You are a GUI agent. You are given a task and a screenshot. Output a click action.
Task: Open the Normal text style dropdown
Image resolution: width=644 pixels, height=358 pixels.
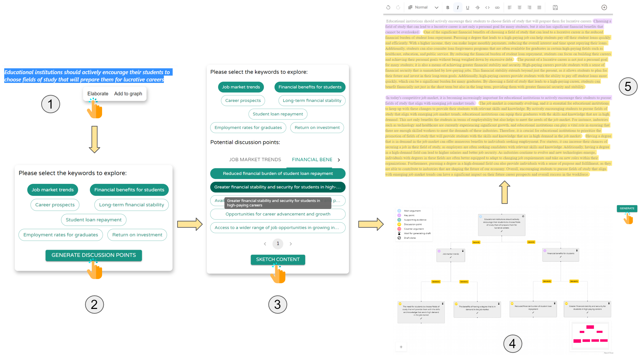point(423,7)
